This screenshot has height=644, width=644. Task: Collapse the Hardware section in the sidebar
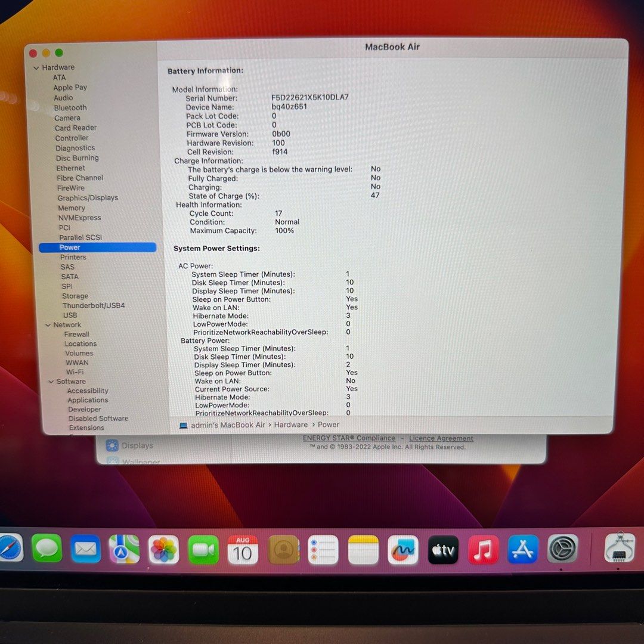[x=36, y=67]
